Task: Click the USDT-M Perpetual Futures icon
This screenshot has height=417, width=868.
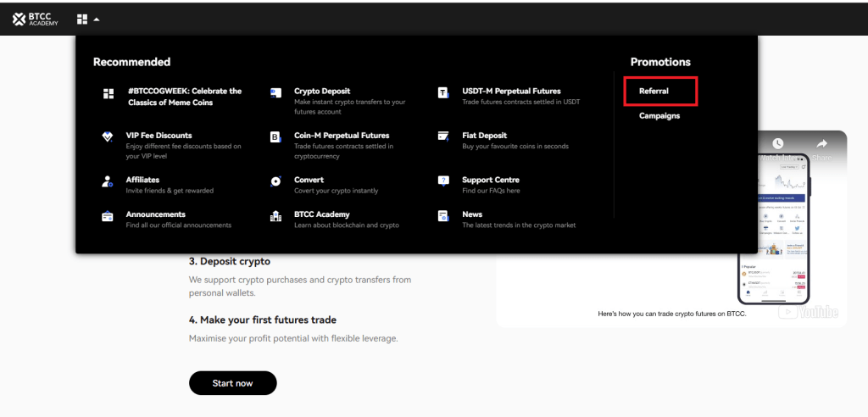Action: pos(443,92)
